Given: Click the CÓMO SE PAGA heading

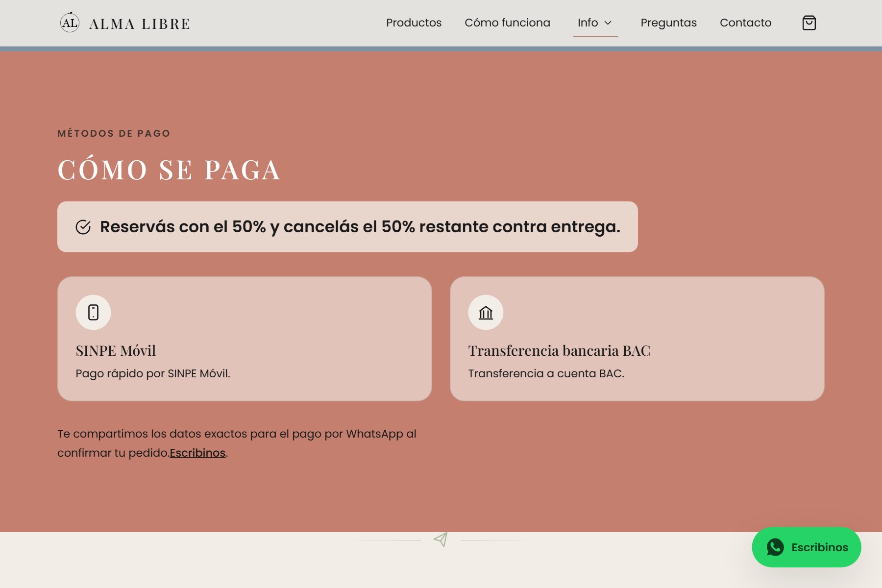Looking at the screenshot, I should tap(169, 170).
